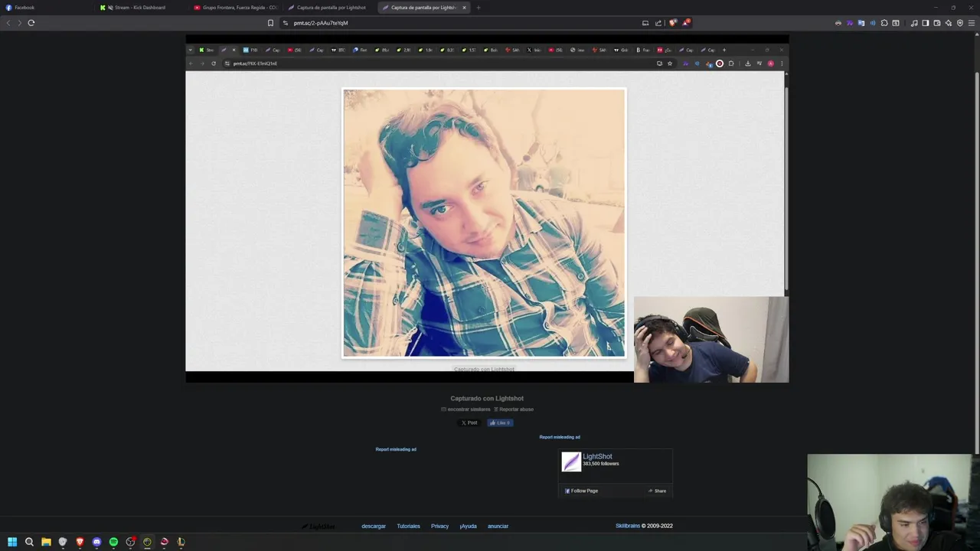The width and height of the screenshot is (980, 551).
Task: Open File Explorer from the taskbar
Action: [x=46, y=542]
